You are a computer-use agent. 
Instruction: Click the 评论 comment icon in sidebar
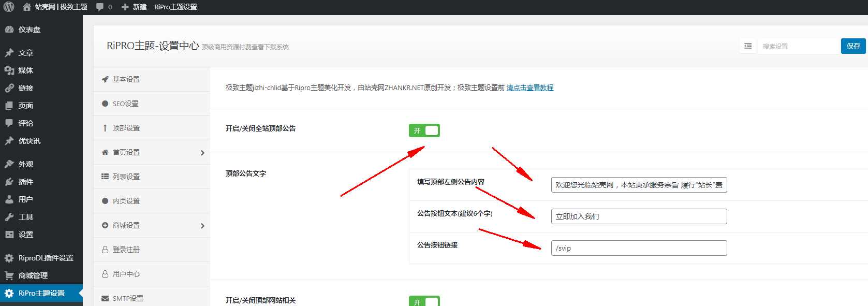click(9, 123)
